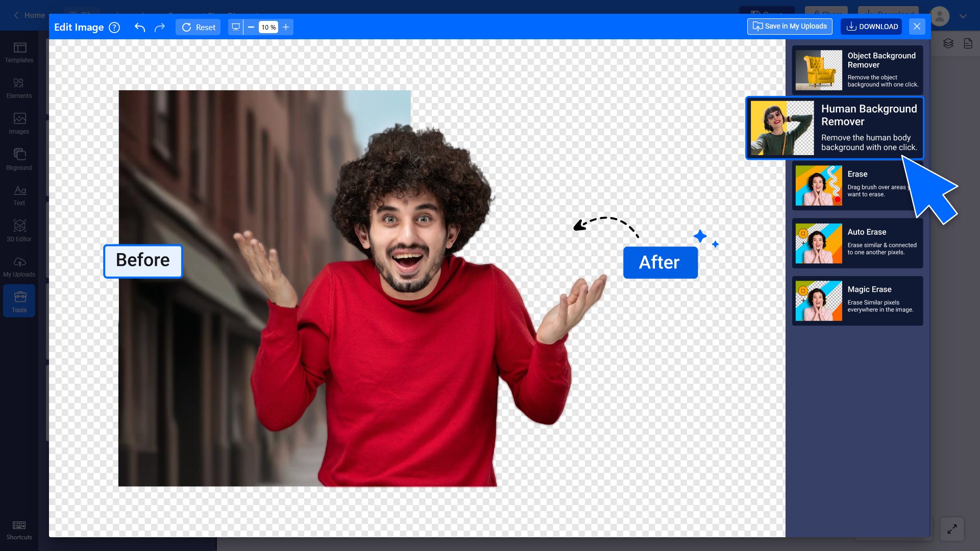This screenshot has width=980, height=551.
Task: Choose the Auto Erase tool
Action: click(857, 243)
